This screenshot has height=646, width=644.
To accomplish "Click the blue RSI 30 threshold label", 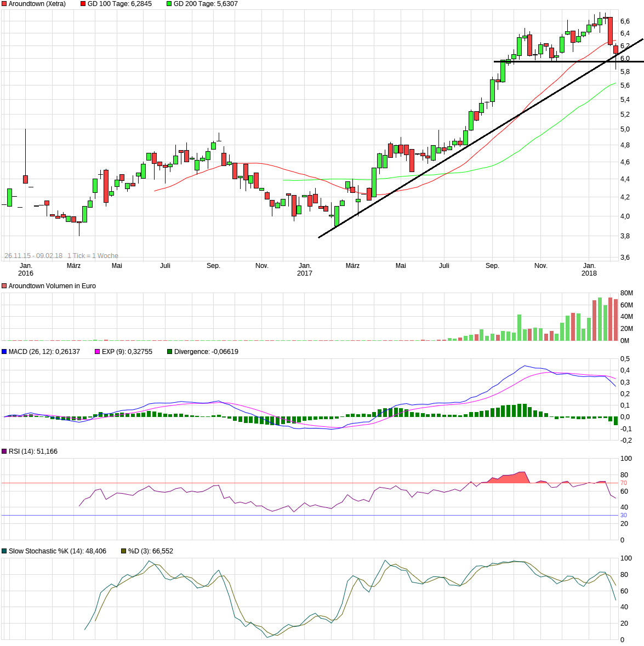I will (624, 516).
